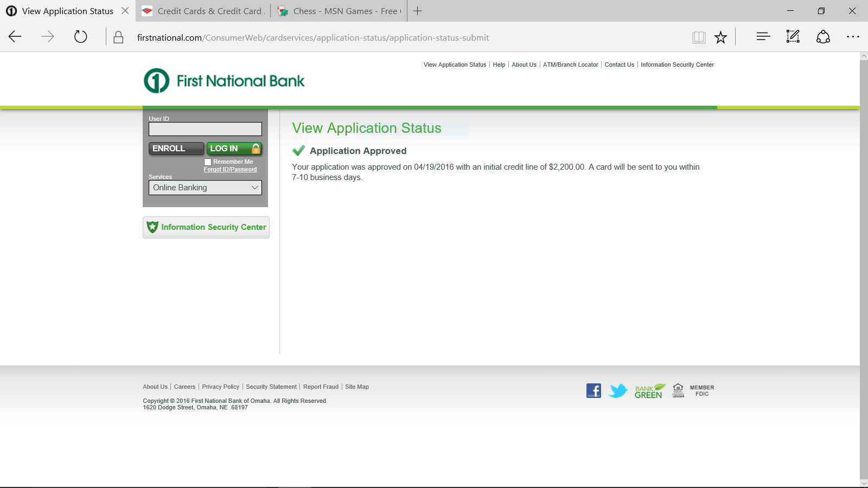
Task: Open the Site Map footer link
Action: pos(357,387)
